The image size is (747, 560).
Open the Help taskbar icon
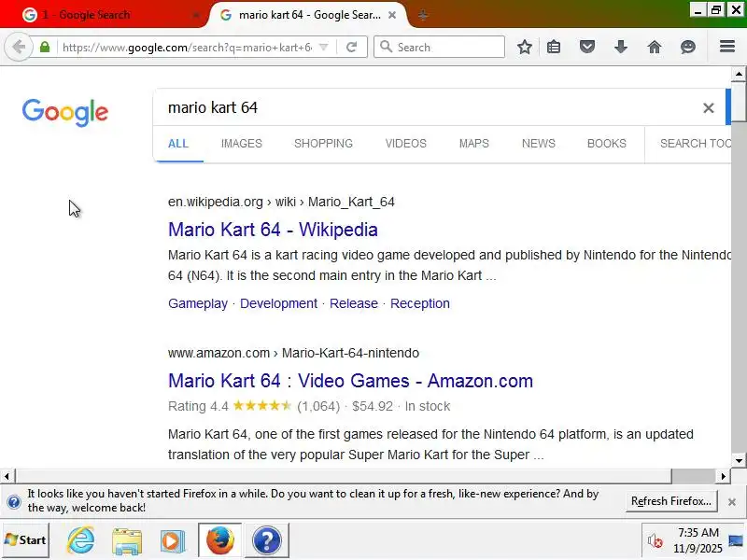(x=267, y=540)
